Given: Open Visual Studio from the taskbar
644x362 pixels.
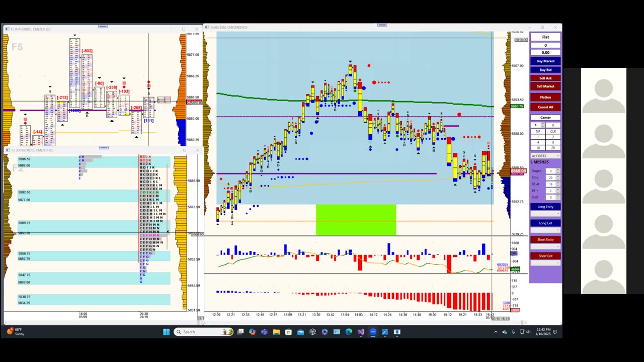Looking at the screenshot, I should 361,332.
